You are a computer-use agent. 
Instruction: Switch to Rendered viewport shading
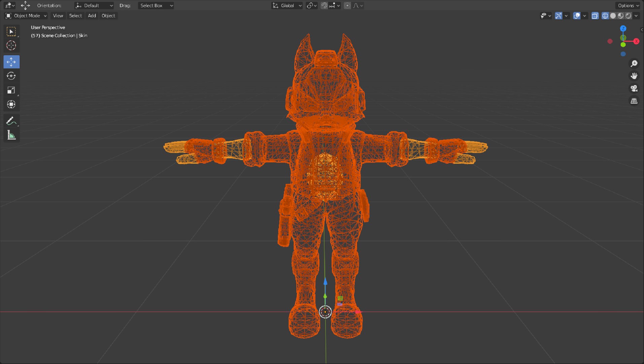pyautogui.click(x=628, y=16)
